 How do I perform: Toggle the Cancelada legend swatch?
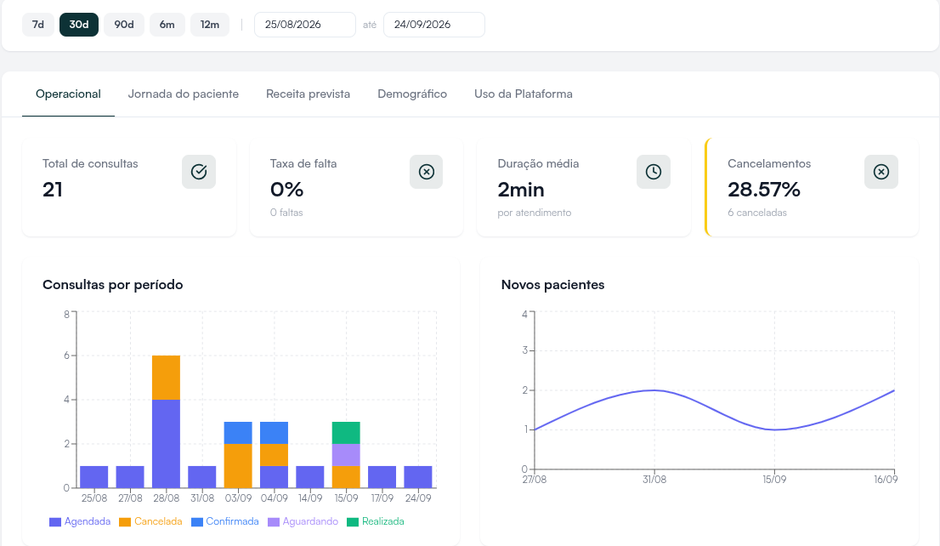[x=125, y=522]
